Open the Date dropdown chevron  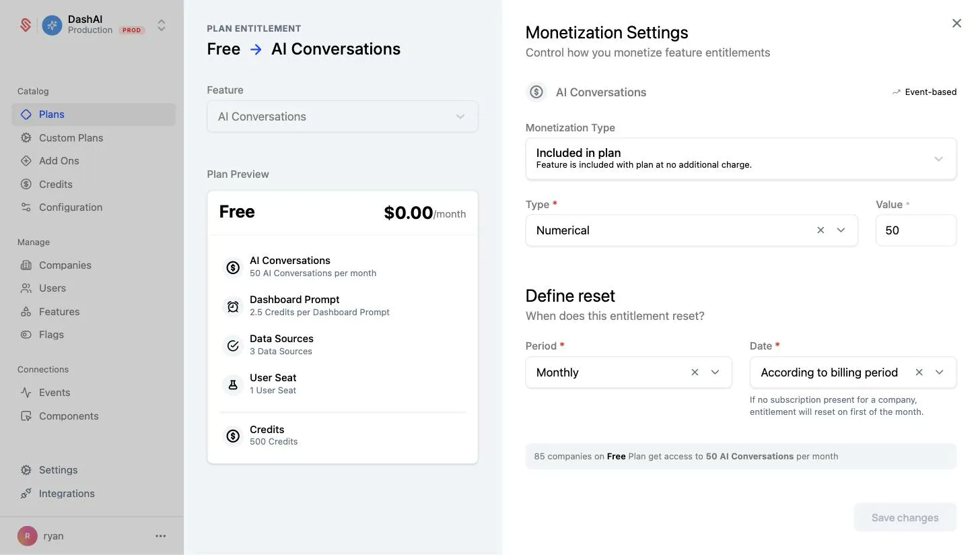coord(939,372)
